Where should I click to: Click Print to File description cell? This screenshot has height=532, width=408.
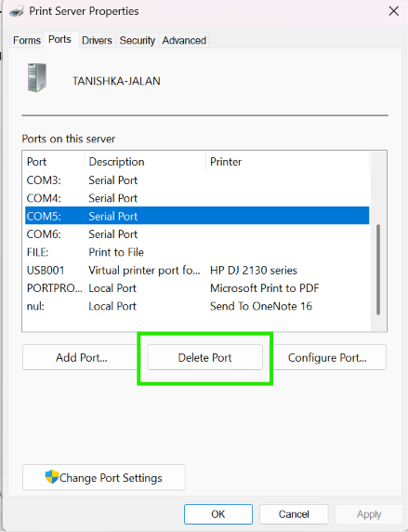pyautogui.click(x=116, y=252)
